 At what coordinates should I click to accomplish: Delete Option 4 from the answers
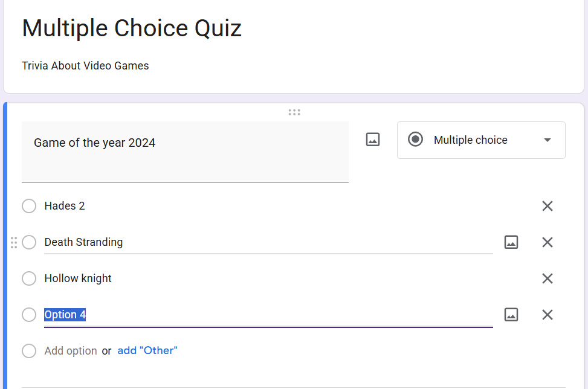(547, 315)
